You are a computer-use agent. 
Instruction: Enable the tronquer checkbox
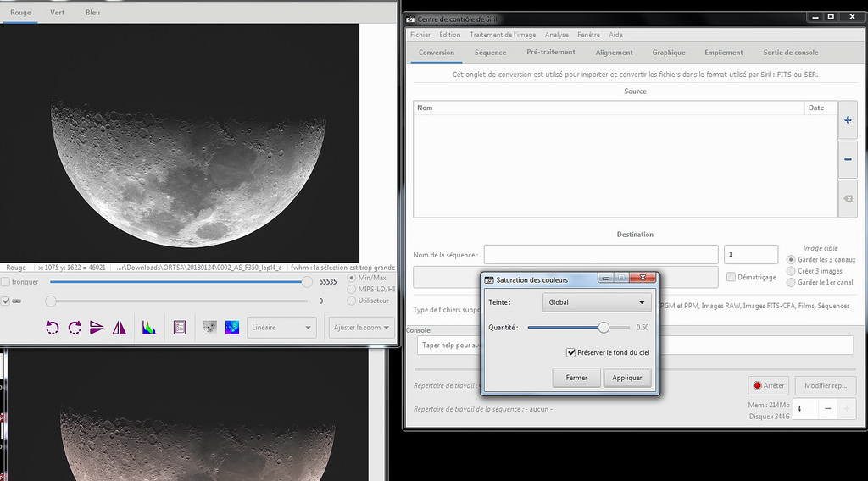coord(6,282)
